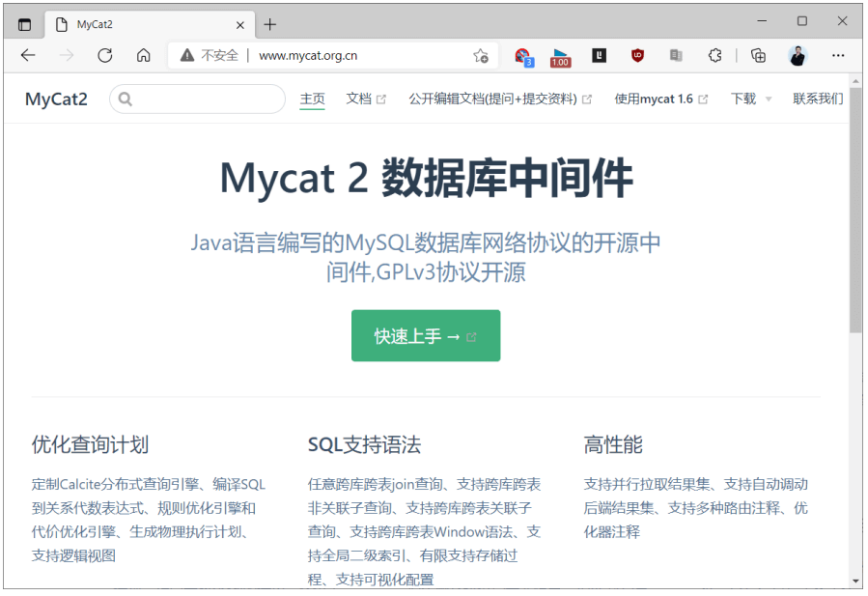Click the Mycat 2 数据库中间件 title
The width and height of the screenshot is (868, 596).
[x=426, y=178]
